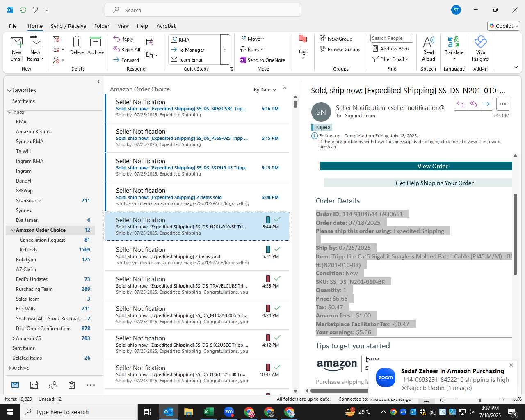Open more actions ellipsis in reading pane

click(x=503, y=104)
